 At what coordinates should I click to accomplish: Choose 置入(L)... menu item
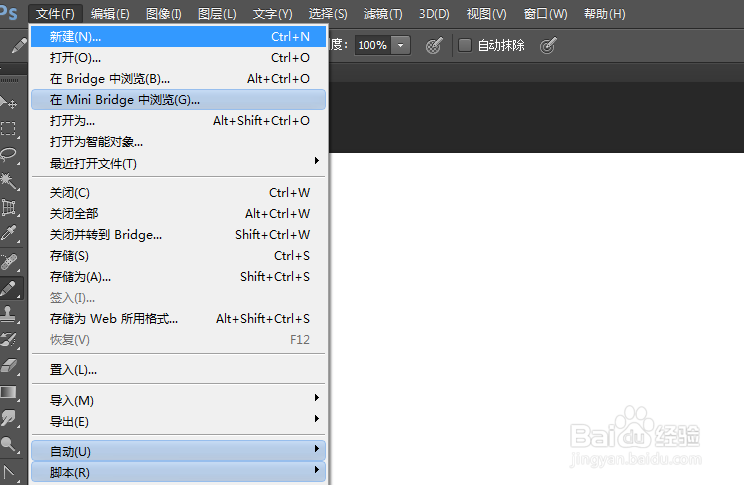click(x=178, y=370)
